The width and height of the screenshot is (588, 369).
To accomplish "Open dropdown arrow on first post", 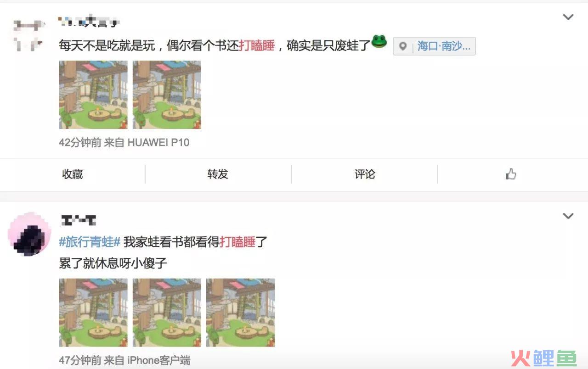I will 568,17.
